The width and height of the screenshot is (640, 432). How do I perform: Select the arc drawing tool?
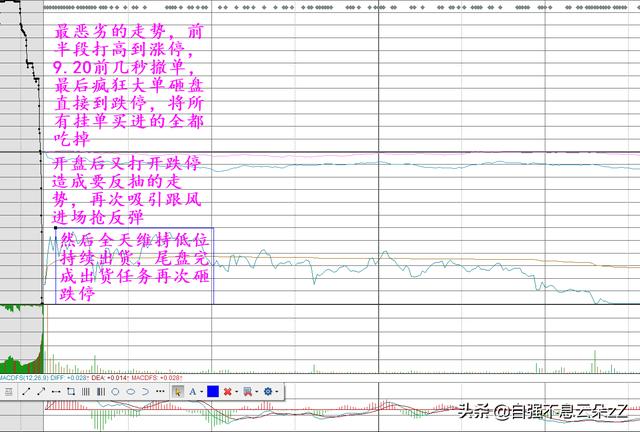coord(146,391)
